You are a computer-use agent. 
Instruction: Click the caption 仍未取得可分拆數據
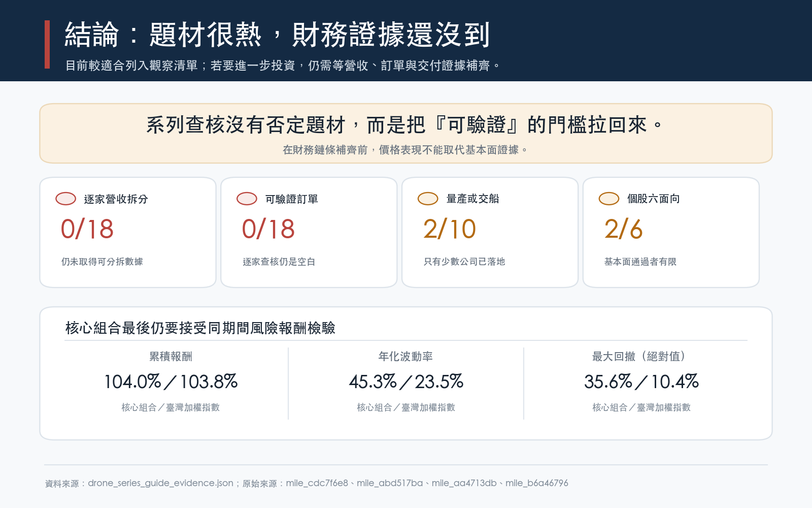click(102, 262)
